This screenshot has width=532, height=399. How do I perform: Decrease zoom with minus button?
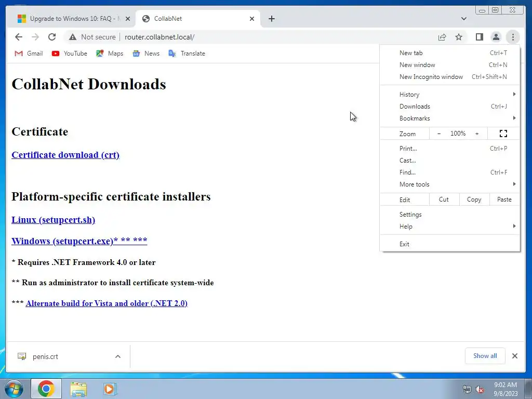pos(439,134)
